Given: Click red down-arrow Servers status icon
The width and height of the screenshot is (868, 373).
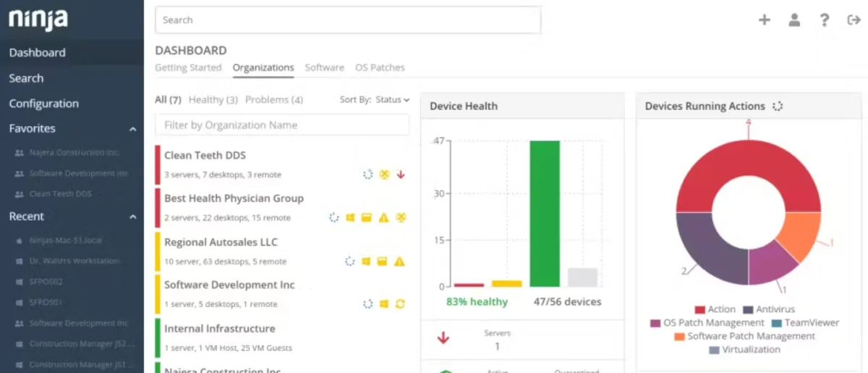Looking at the screenshot, I should [x=443, y=338].
